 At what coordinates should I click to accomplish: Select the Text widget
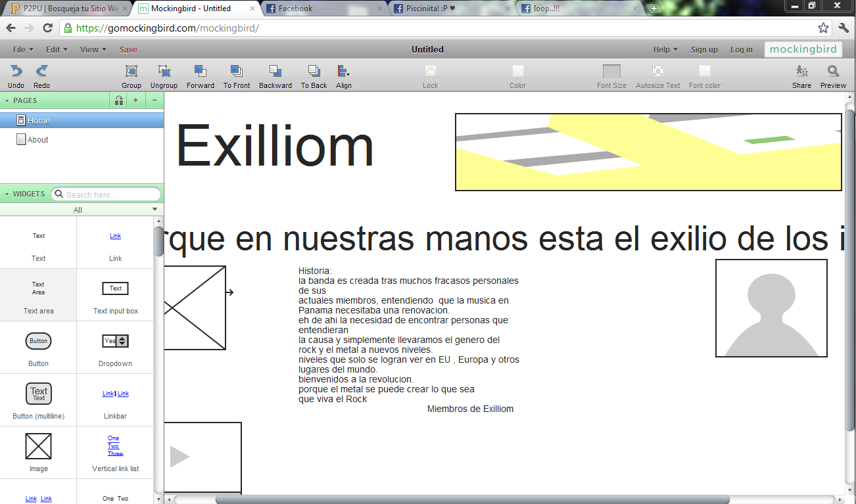coord(39,242)
